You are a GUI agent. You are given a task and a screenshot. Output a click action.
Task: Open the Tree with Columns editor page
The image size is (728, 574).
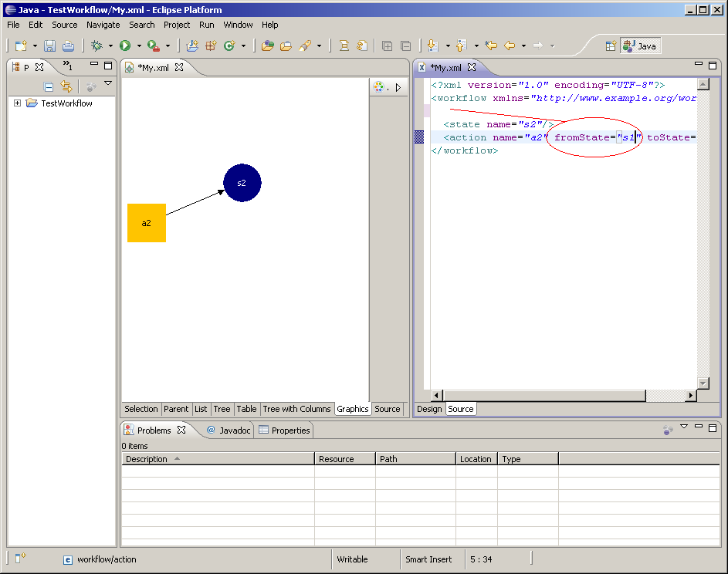click(296, 409)
